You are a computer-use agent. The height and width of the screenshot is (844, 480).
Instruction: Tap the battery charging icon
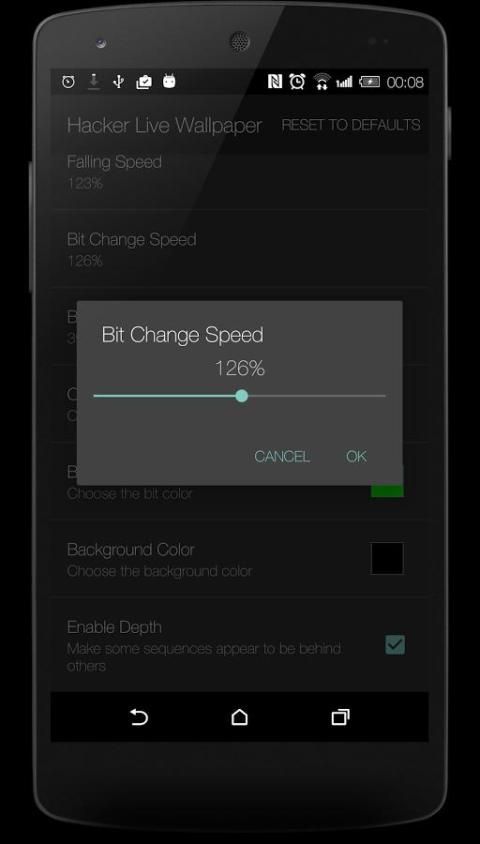(x=370, y=82)
